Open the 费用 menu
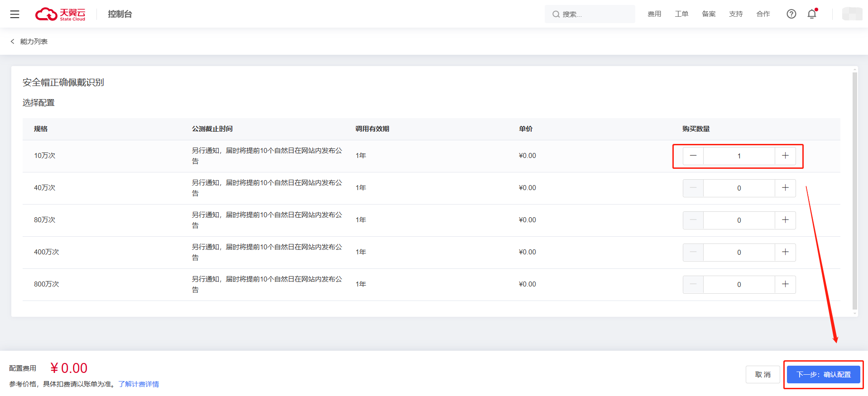This screenshot has width=868, height=396. tap(654, 14)
